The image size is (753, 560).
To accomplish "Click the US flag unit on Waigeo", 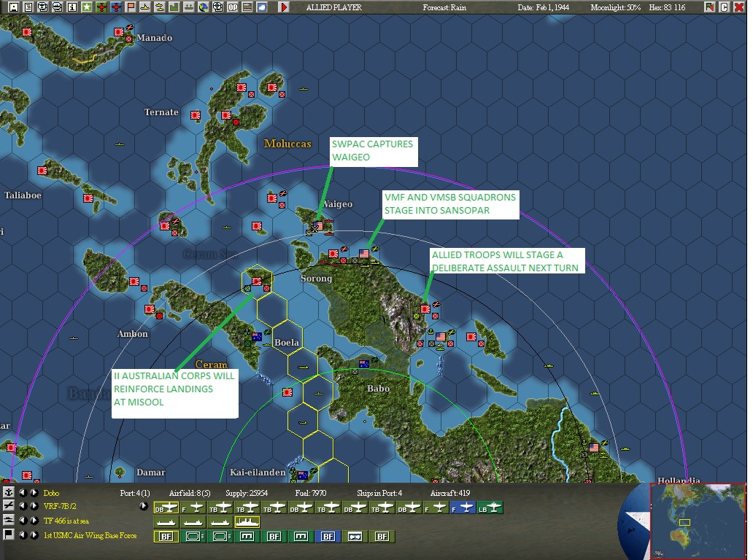I will click(318, 225).
